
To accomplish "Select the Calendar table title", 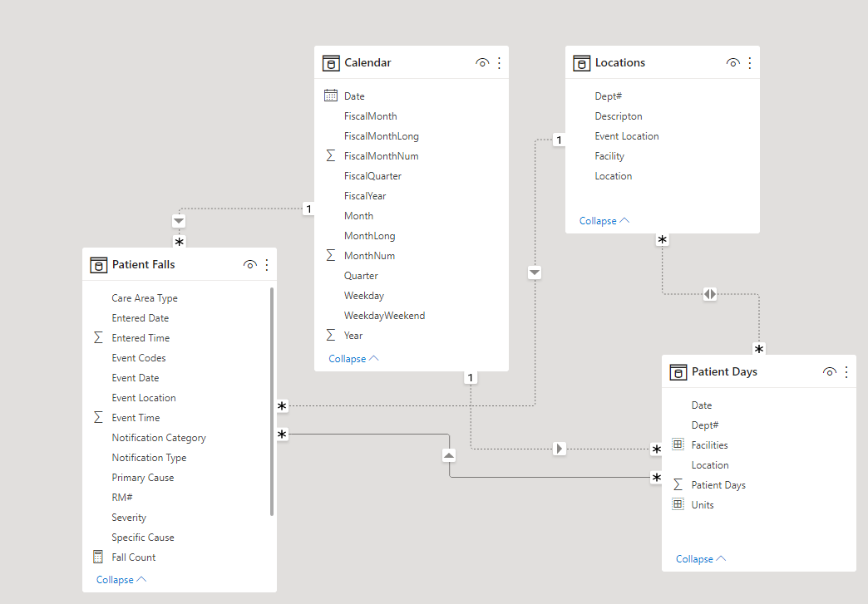I will point(367,63).
